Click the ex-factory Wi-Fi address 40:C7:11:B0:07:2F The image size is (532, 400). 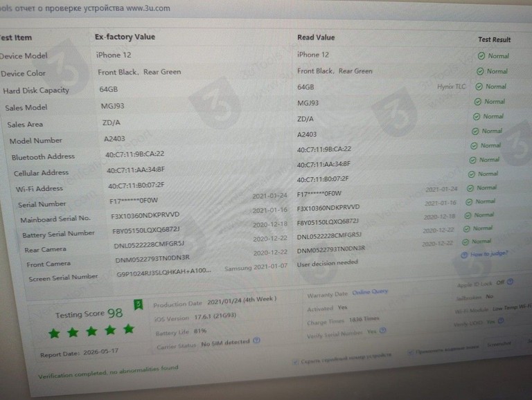[x=136, y=185]
